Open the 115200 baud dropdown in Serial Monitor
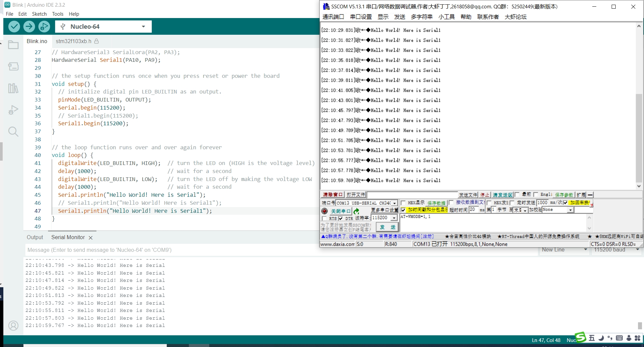The image size is (644, 347). tap(616, 250)
